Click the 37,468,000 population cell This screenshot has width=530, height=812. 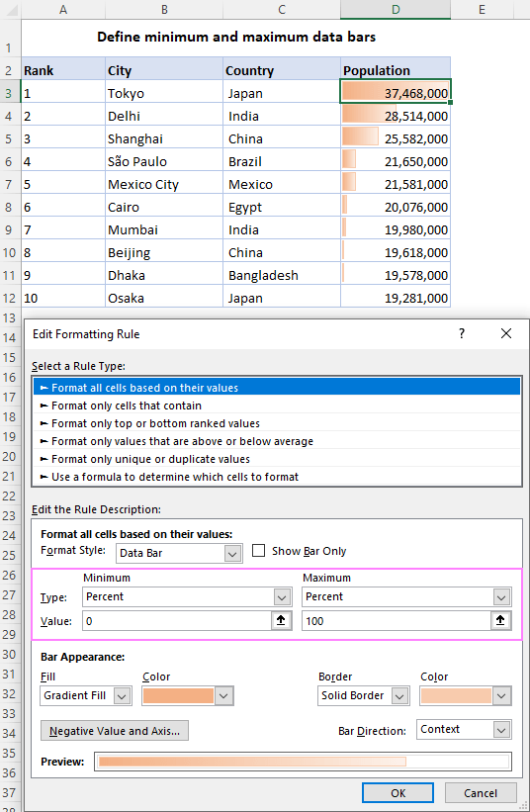click(x=396, y=93)
